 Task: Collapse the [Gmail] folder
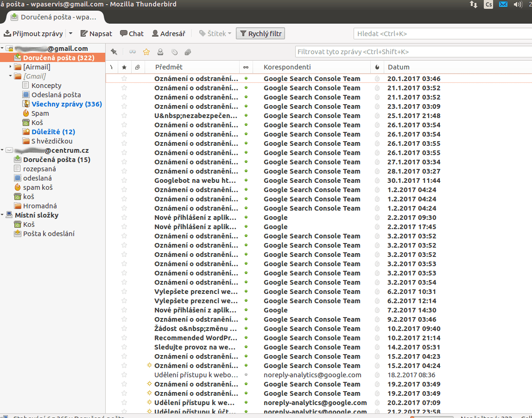click(11, 76)
